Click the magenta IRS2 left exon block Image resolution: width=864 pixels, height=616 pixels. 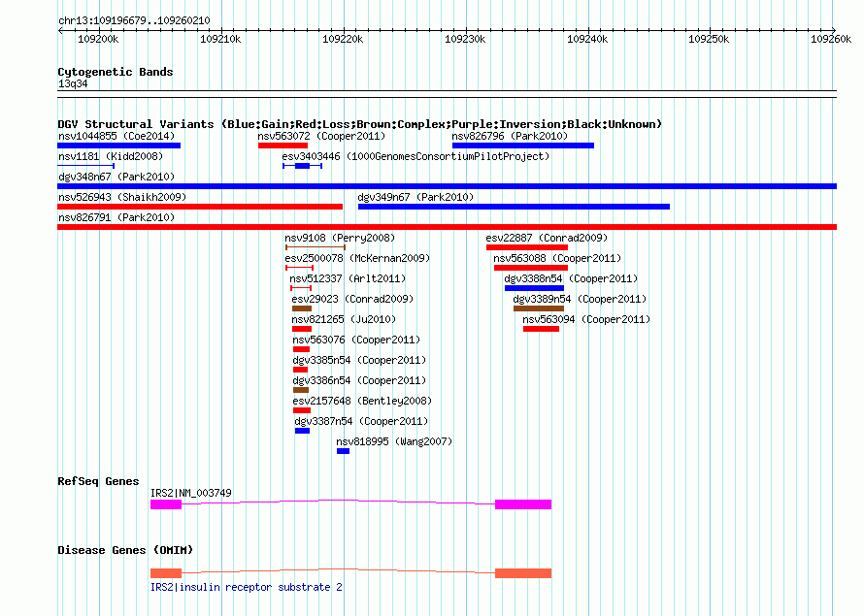[166, 504]
